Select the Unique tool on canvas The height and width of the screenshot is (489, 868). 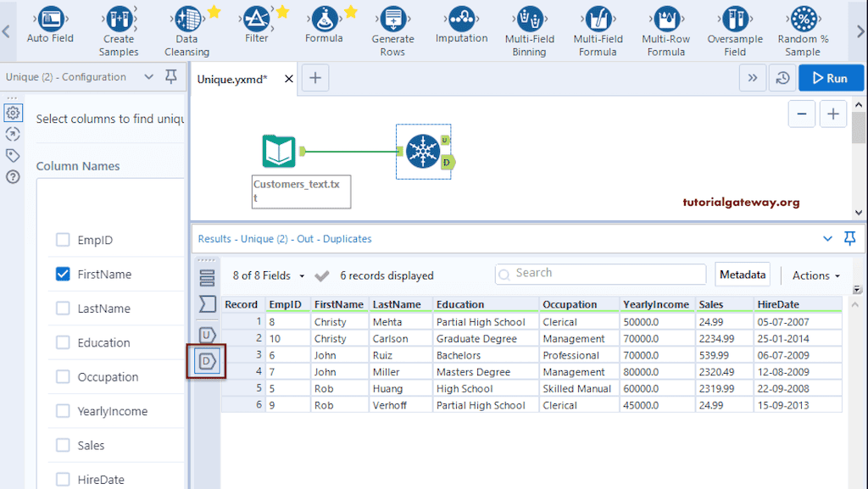421,152
